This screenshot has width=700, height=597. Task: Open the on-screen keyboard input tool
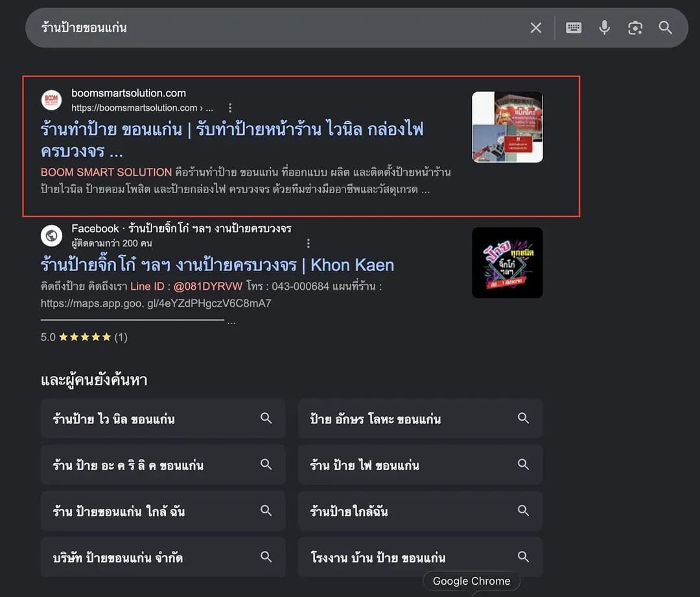tap(573, 28)
